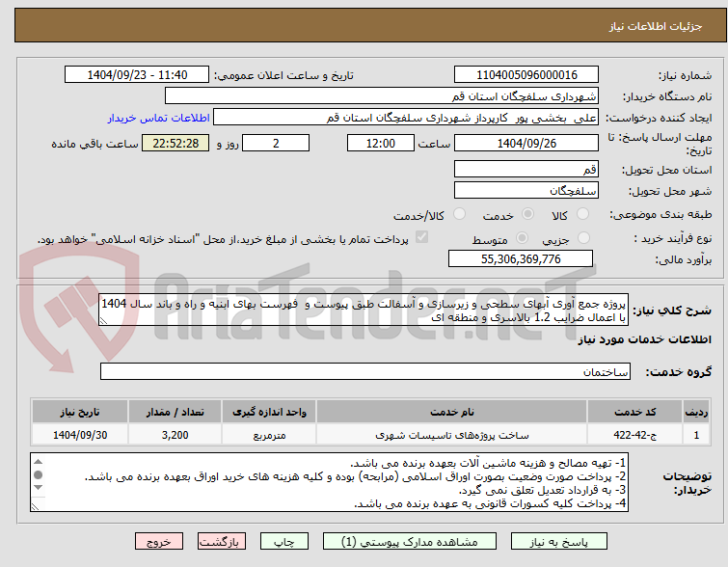Click the پاسخ به نیاز button

click(x=559, y=542)
